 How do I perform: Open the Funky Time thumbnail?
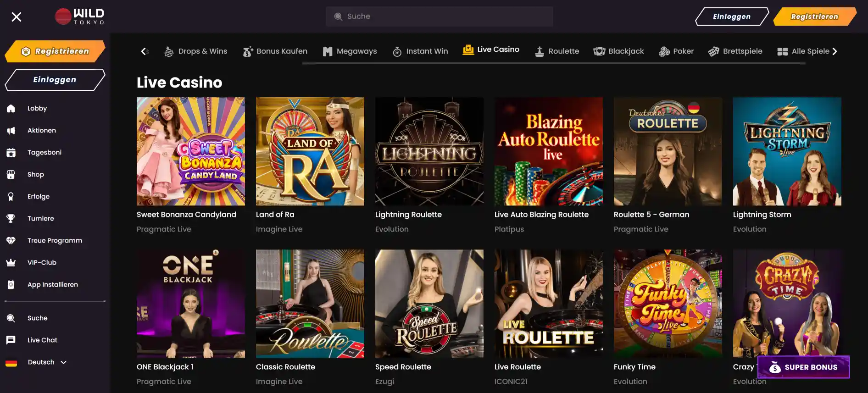pos(668,304)
